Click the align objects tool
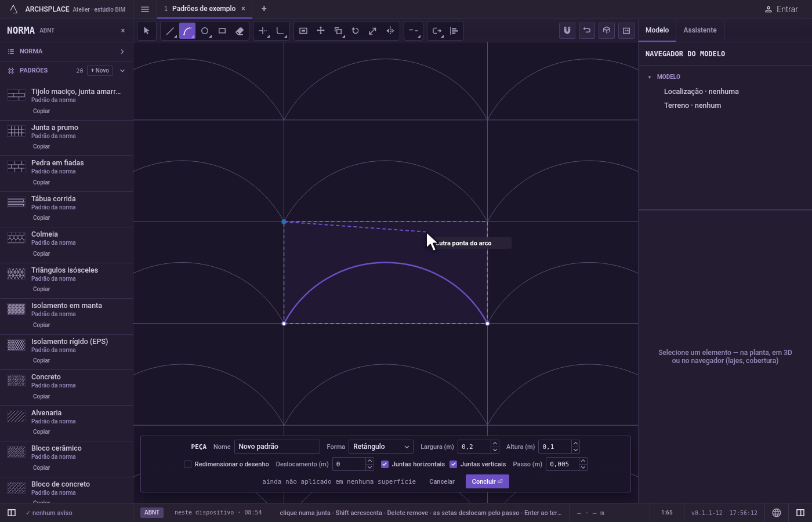 pos(454,31)
